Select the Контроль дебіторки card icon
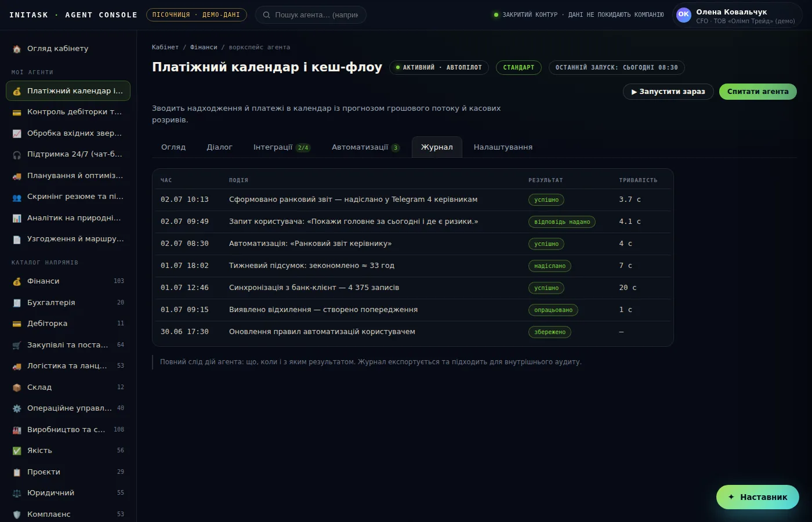Viewport: 812px width, 522px height. (x=17, y=112)
